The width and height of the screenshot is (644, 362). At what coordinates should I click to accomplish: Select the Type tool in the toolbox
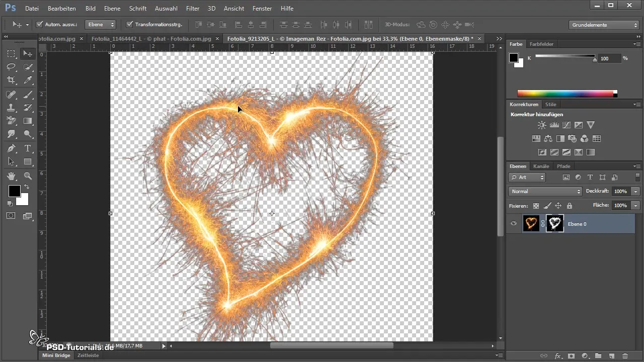point(28,148)
